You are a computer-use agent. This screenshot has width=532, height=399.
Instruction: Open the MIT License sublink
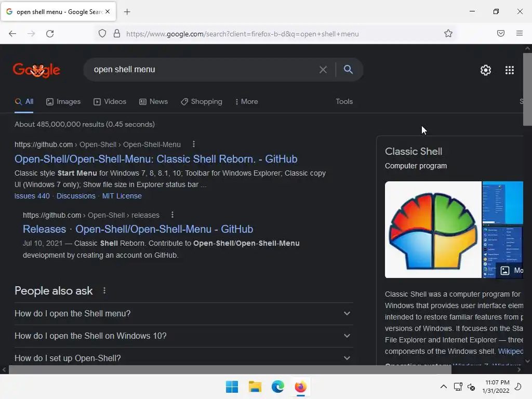click(x=122, y=196)
